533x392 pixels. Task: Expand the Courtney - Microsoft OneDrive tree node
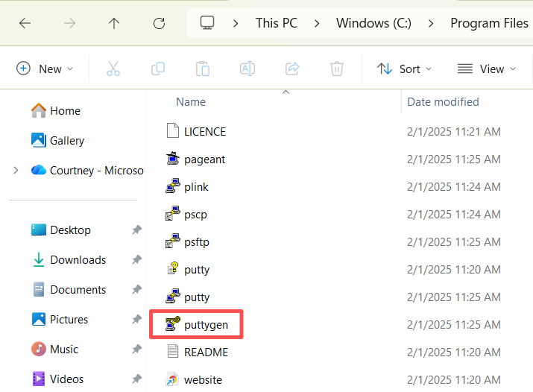(16, 170)
